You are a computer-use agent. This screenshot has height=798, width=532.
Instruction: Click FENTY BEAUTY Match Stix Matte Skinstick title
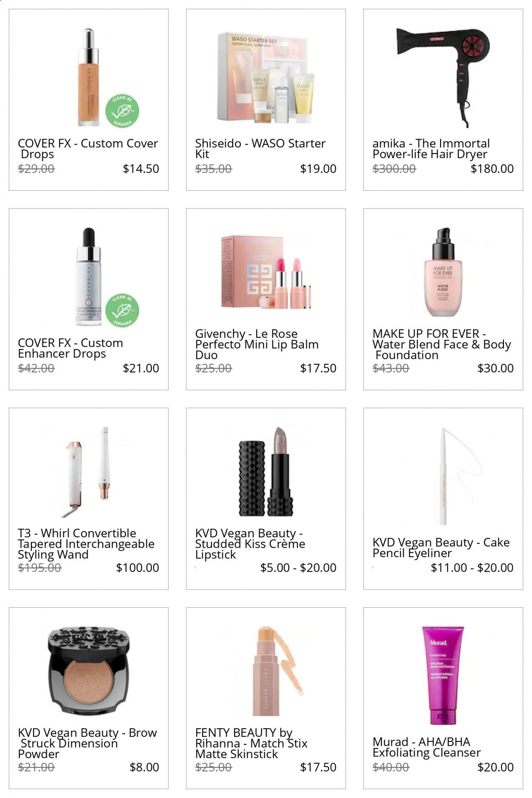[x=251, y=743]
